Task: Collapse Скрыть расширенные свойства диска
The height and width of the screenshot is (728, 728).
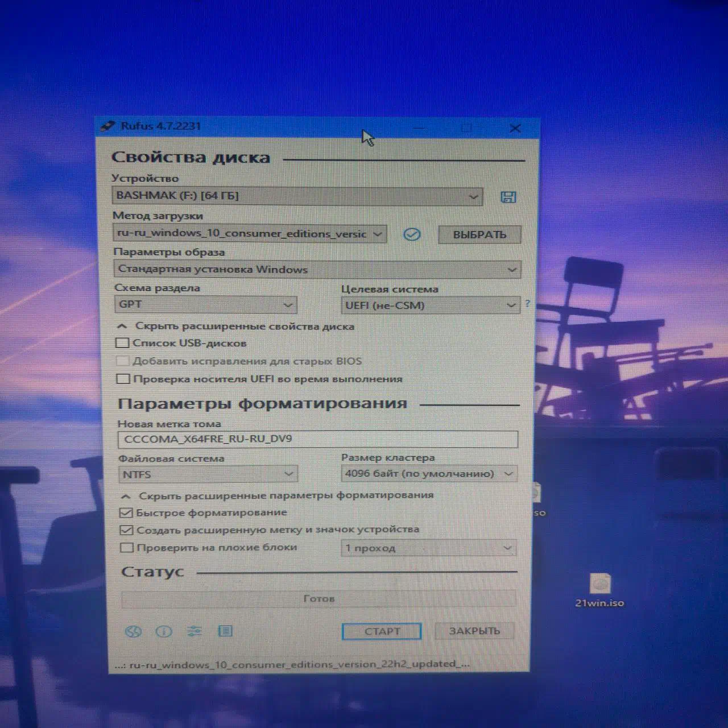Action: point(235,326)
